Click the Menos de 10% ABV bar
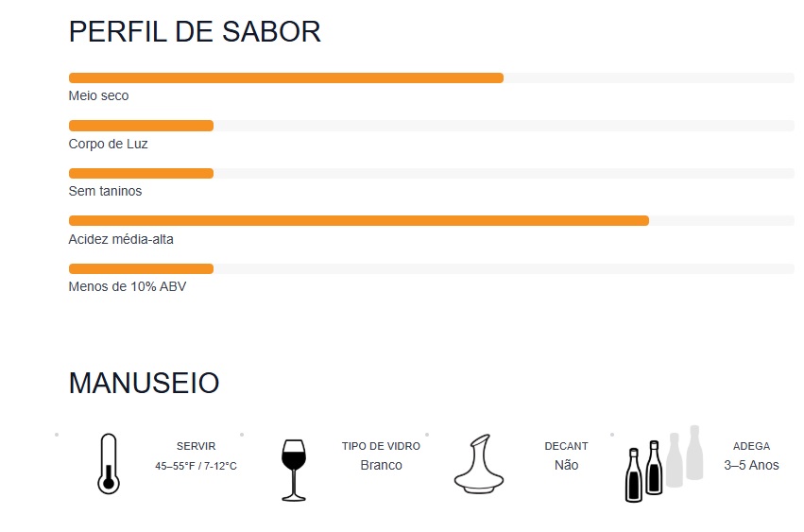This screenshot has width=804, height=532. click(431, 268)
